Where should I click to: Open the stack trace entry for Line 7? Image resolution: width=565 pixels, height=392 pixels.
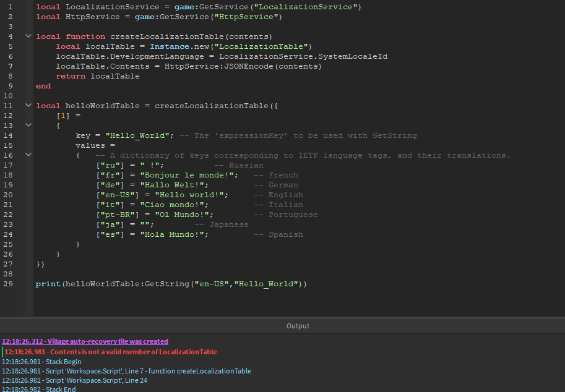click(126, 371)
